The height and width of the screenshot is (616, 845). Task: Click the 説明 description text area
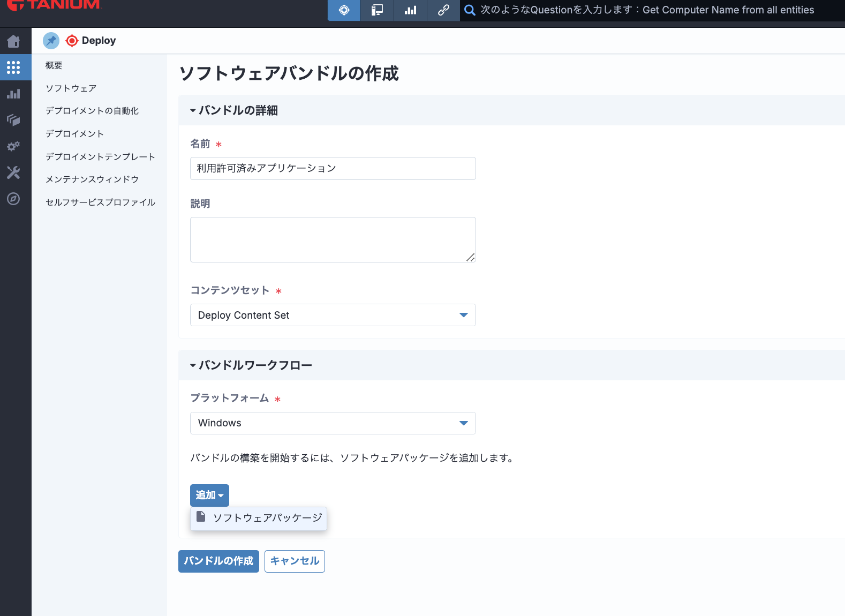(x=333, y=239)
